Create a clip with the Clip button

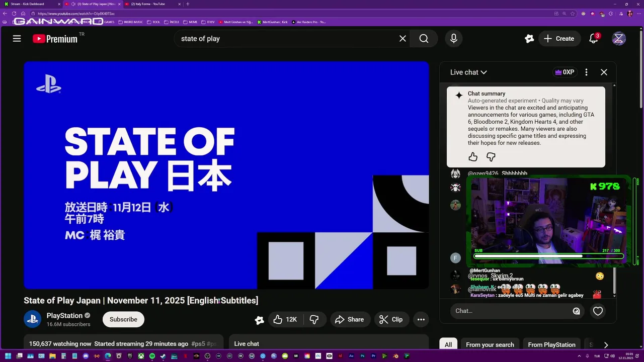click(x=391, y=319)
